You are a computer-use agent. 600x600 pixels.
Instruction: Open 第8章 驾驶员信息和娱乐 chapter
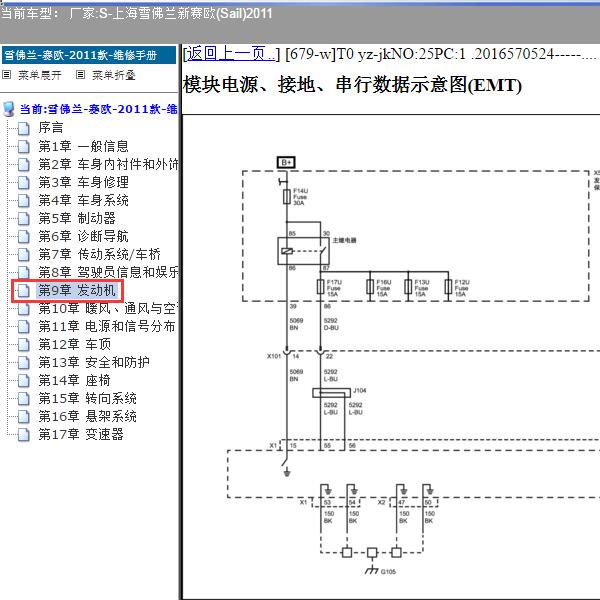[x=108, y=272]
